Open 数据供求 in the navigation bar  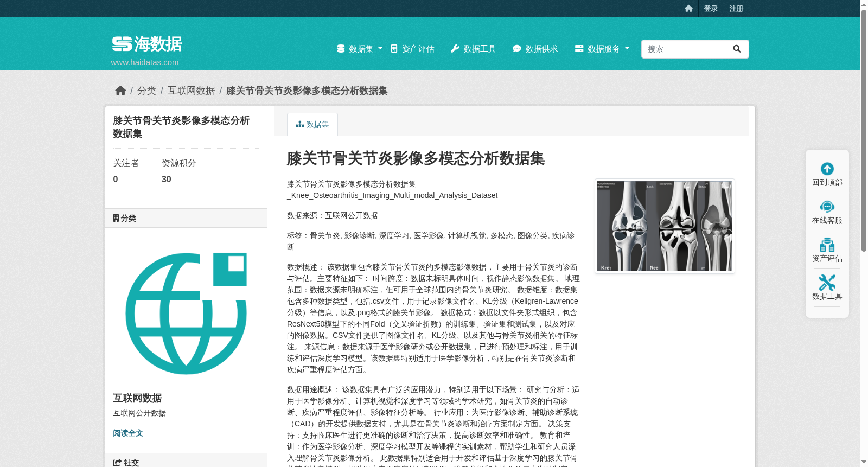click(535, 49)
